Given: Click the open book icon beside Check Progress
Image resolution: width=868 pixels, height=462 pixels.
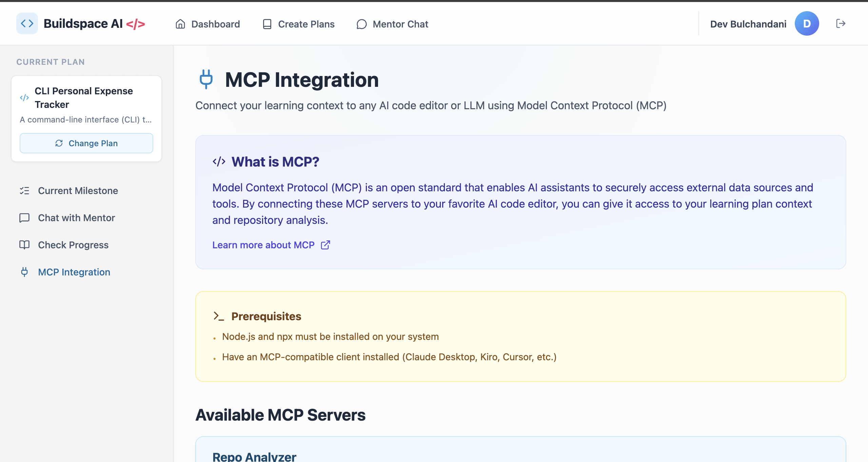Looking at the screenshot, I should point(24,245).
